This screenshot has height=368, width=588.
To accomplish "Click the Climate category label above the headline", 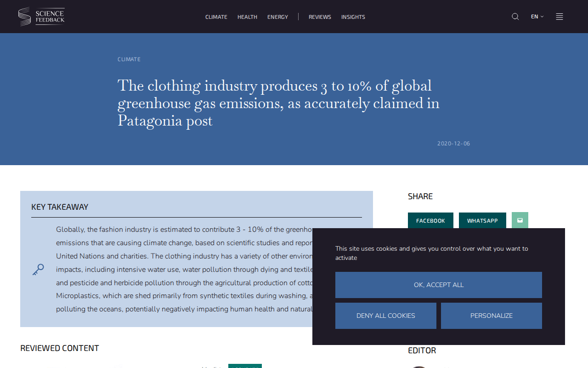I will click(129, 59).
